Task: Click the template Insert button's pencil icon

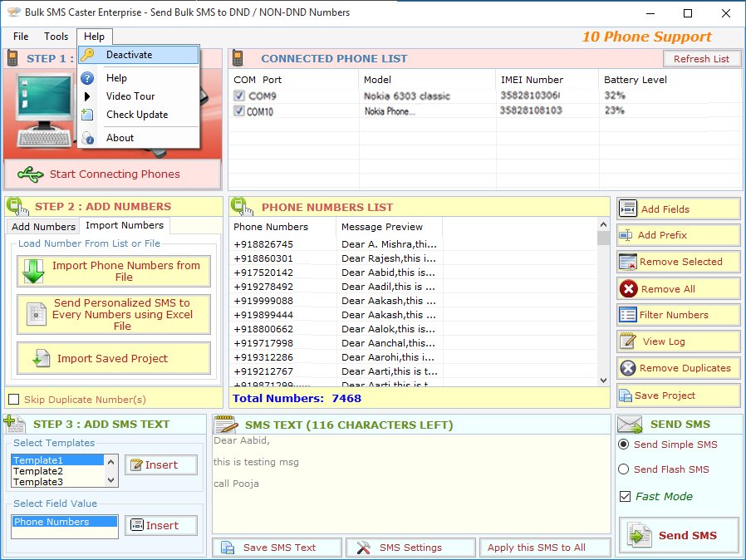Action: pos(136,464)
